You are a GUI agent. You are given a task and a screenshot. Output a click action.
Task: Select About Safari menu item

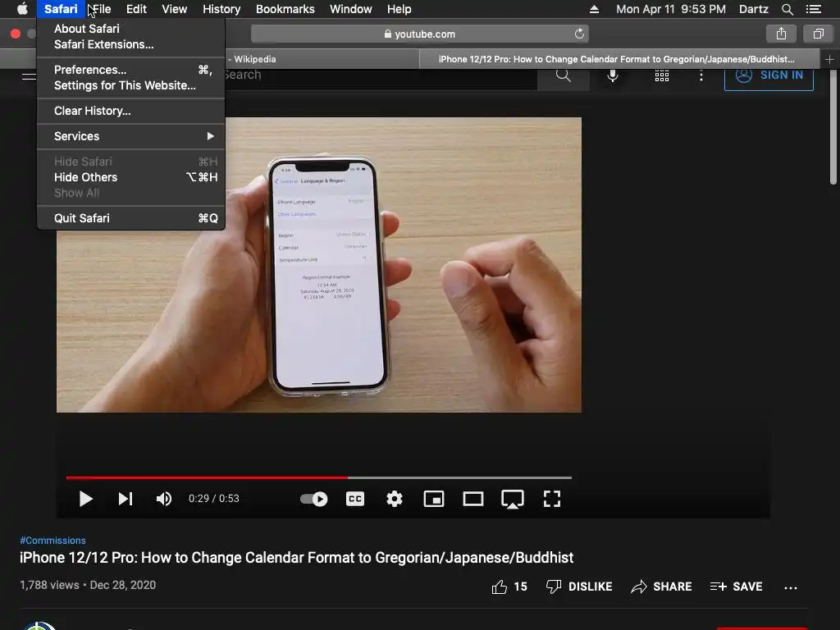[130, 29]
